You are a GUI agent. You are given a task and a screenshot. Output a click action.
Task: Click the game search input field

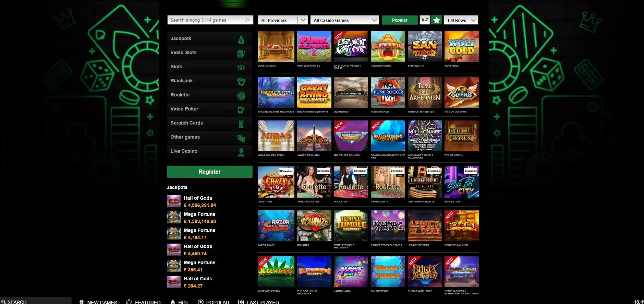click(x=206, y=20)
